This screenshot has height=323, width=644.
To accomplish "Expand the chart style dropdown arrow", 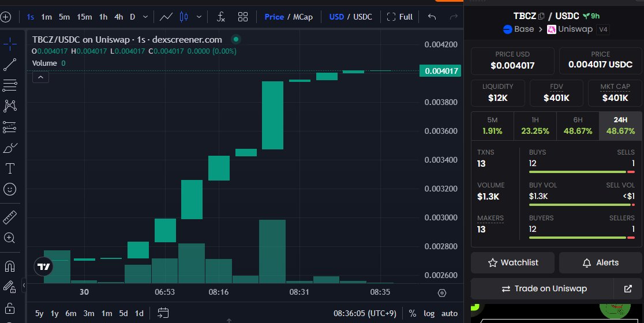I will 199,17.
